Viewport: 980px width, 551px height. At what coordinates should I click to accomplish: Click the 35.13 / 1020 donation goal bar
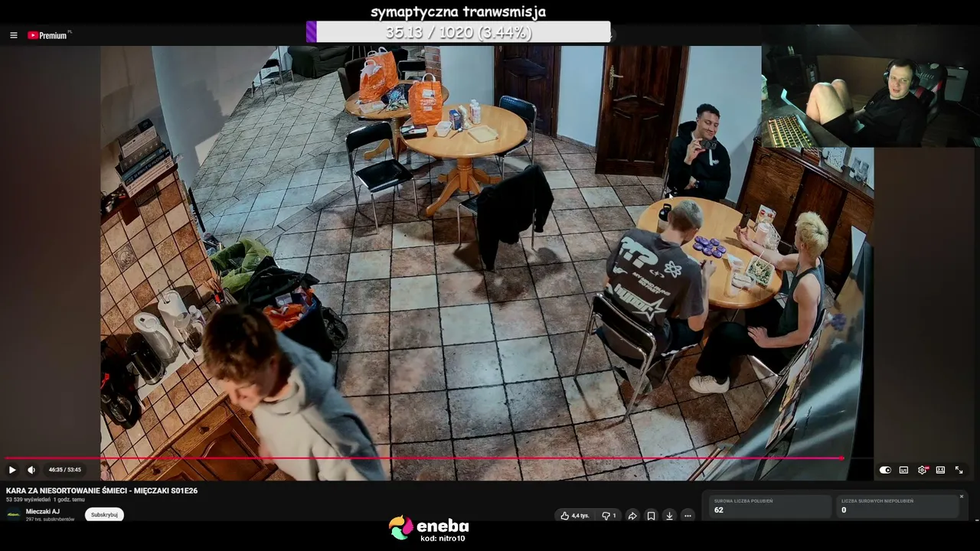[x=459, y=32]
